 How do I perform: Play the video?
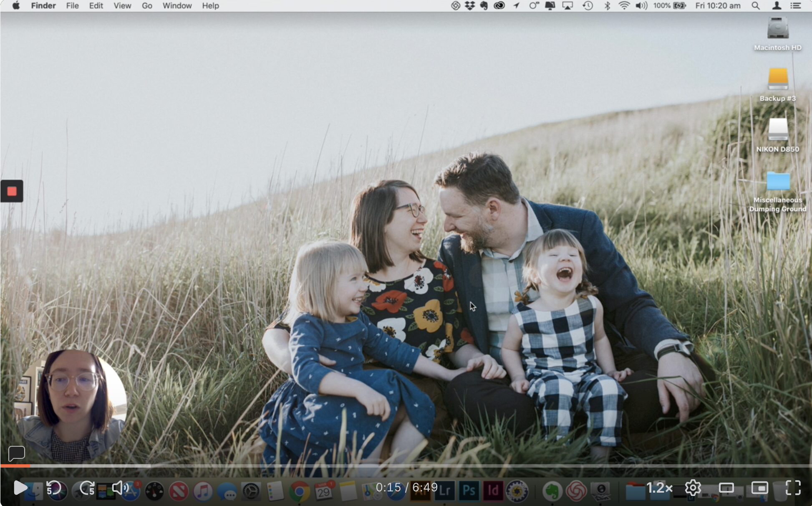pos(20,488)
